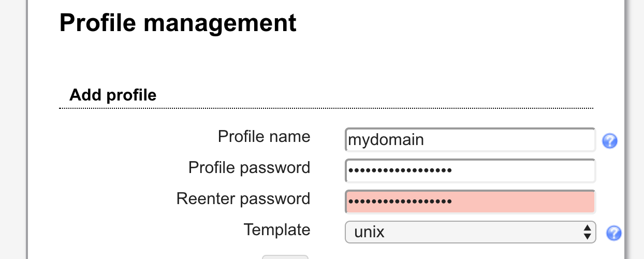
Task: Focus the pink Reenter password field
Action: [470, 202]
